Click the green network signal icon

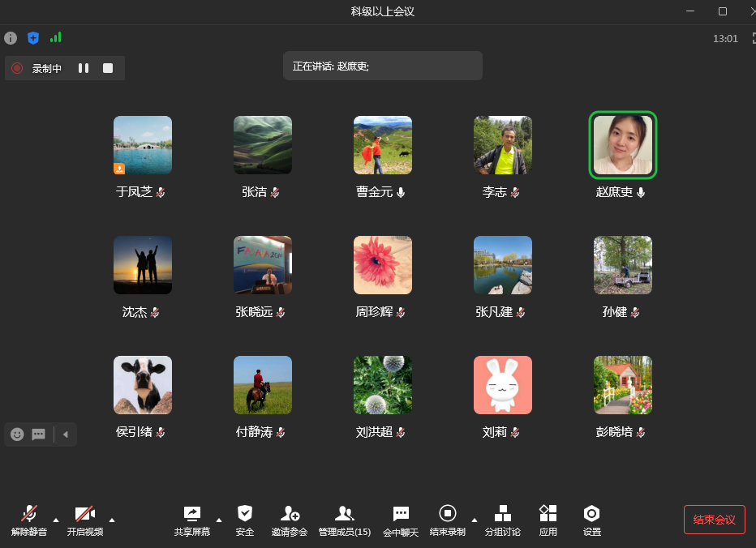point(55,37)
